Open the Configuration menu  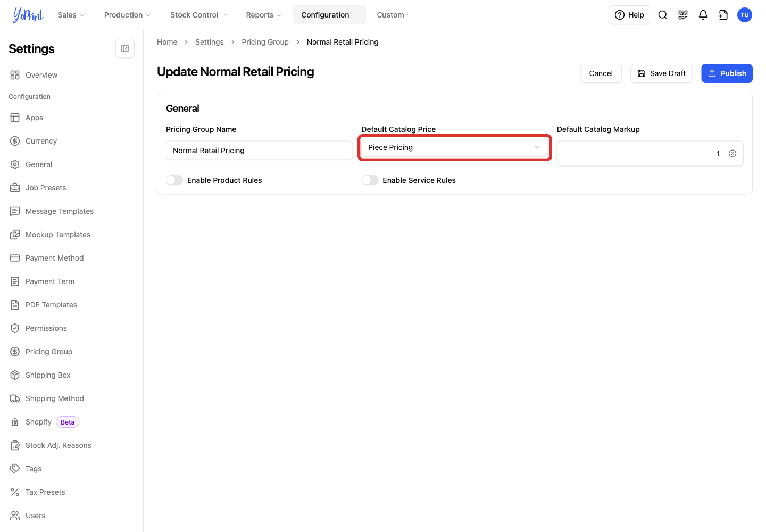click(x=329, y=15)
